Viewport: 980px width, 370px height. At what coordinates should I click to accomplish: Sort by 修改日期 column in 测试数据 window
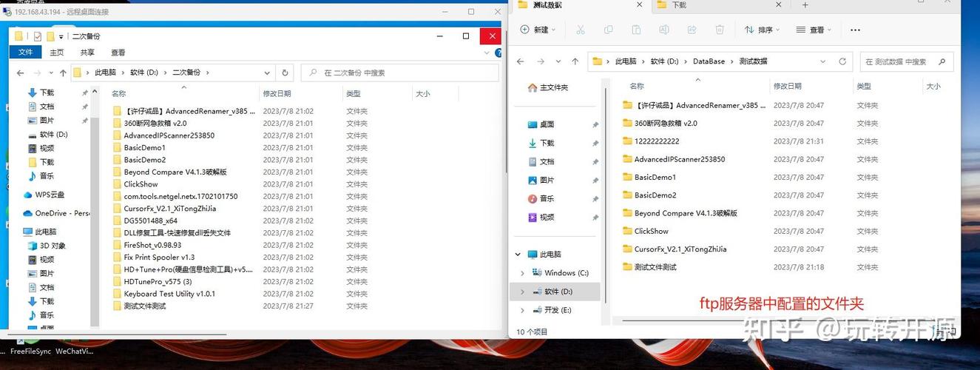pos(787,87)
